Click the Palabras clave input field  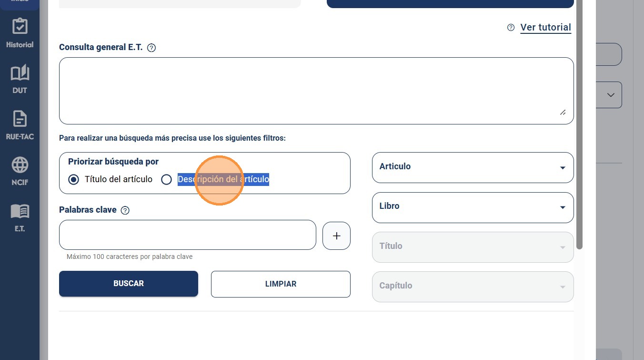tap(188, 235)
